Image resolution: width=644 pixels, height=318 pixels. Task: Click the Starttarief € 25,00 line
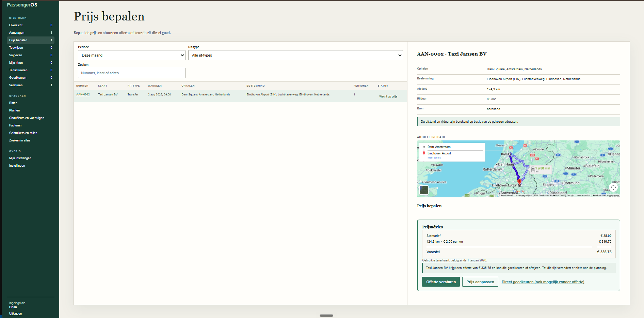[519, 236]
